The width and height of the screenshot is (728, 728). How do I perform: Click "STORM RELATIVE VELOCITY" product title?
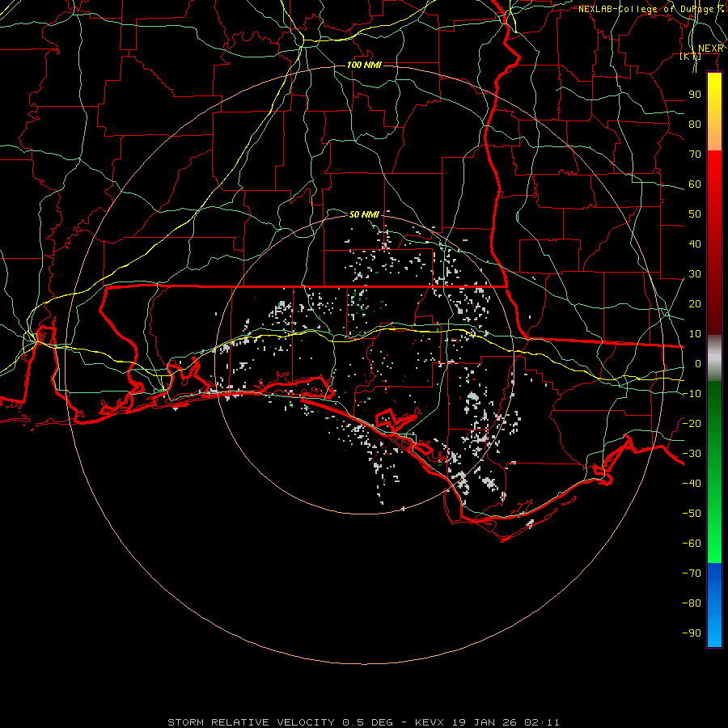click(251, 722)
